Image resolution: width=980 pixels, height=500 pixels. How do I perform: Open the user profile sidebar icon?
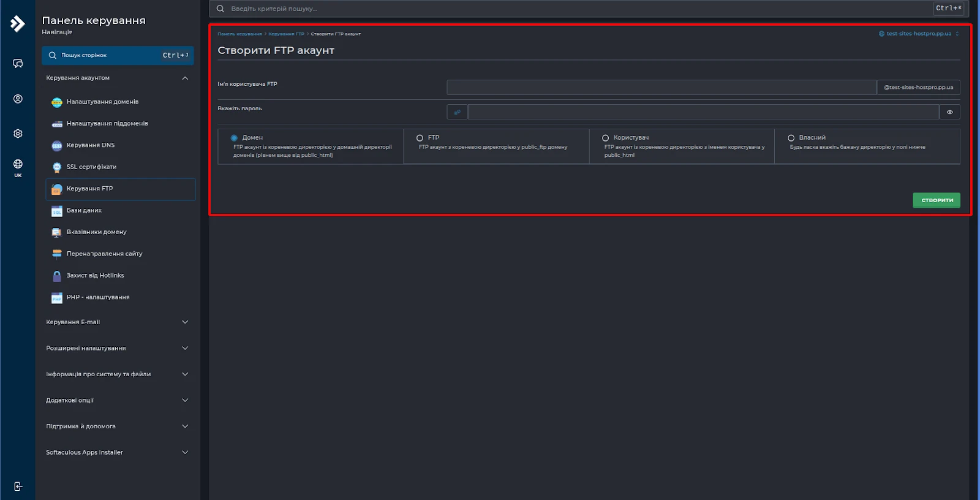coord(18,99)
